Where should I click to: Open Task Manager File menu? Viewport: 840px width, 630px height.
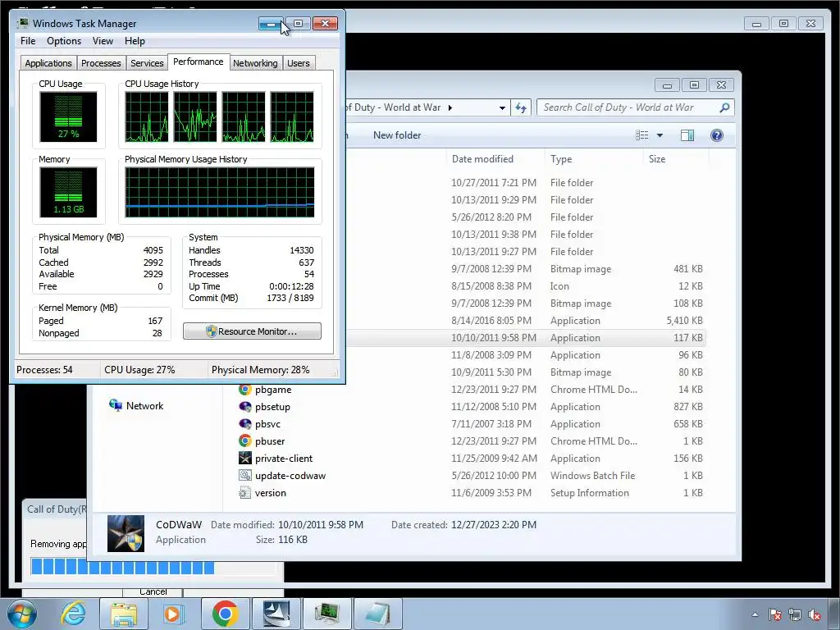coord(28,41)
